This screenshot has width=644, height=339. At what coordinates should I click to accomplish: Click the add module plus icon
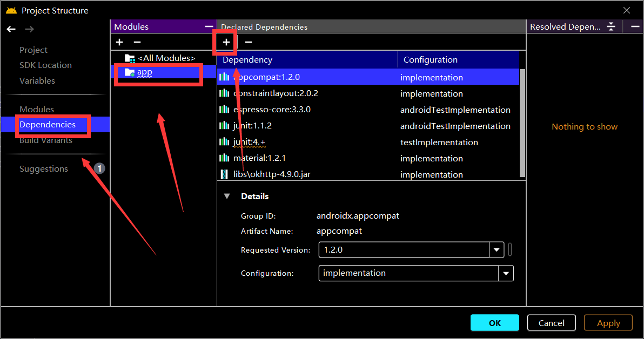(119, 42)
